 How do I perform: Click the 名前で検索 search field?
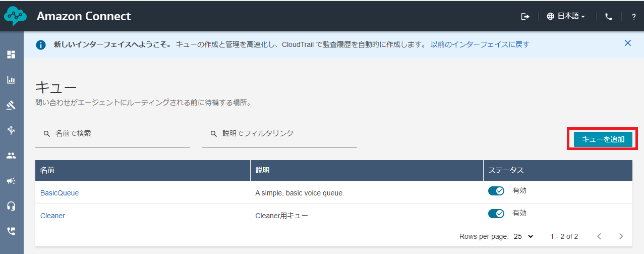pyautogui.click(x=112, y=134)
